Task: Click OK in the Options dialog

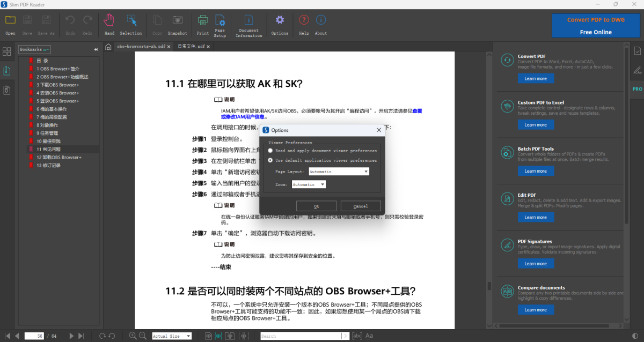Action: [316, 206]
